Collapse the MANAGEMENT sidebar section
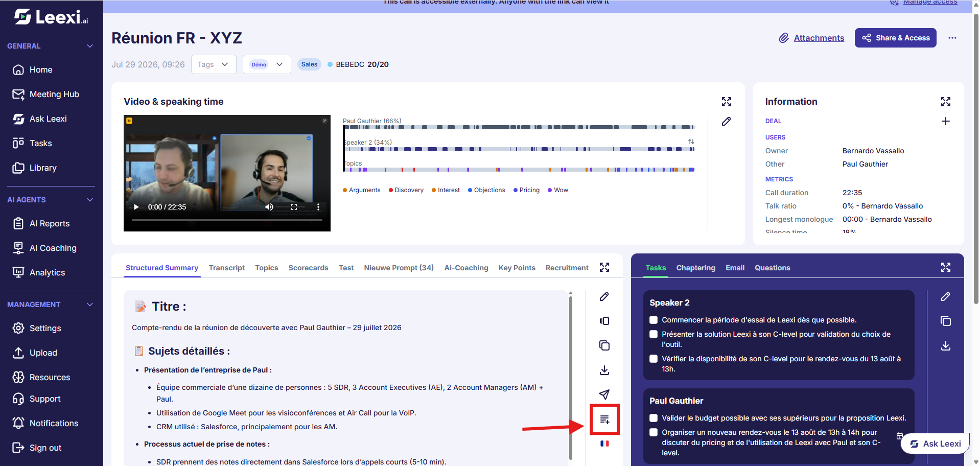Image resolution: width=980 pixels, height=466 pixels. tap(90, 305)
